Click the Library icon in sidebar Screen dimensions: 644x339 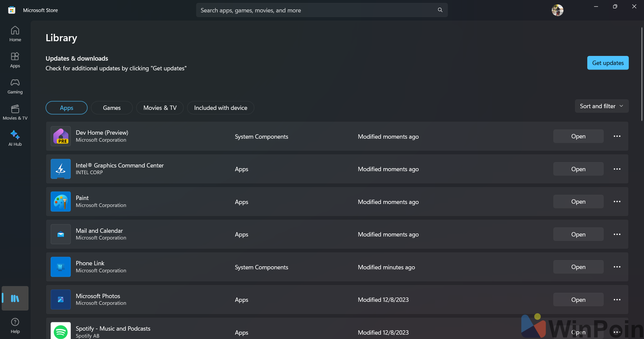pos(15,298)
